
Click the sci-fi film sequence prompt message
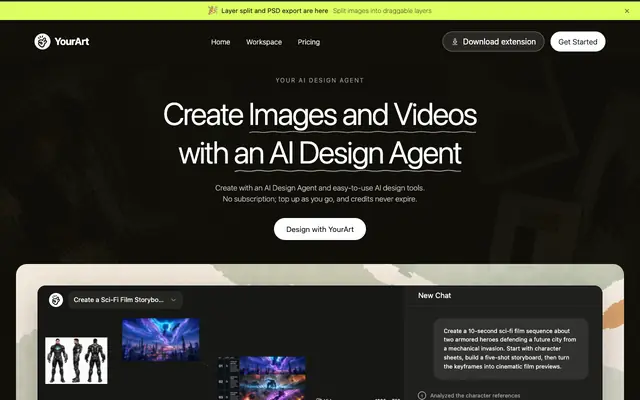click(510, 349)
